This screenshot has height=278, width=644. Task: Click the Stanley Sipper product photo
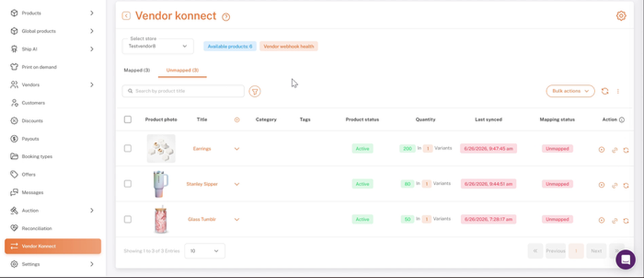coord(161,184)
